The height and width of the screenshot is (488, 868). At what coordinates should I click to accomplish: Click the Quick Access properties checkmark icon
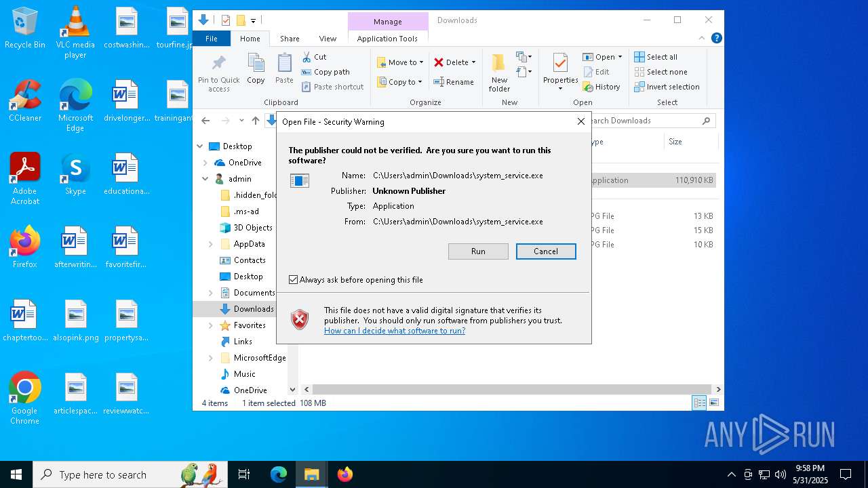tap(226, 20)
